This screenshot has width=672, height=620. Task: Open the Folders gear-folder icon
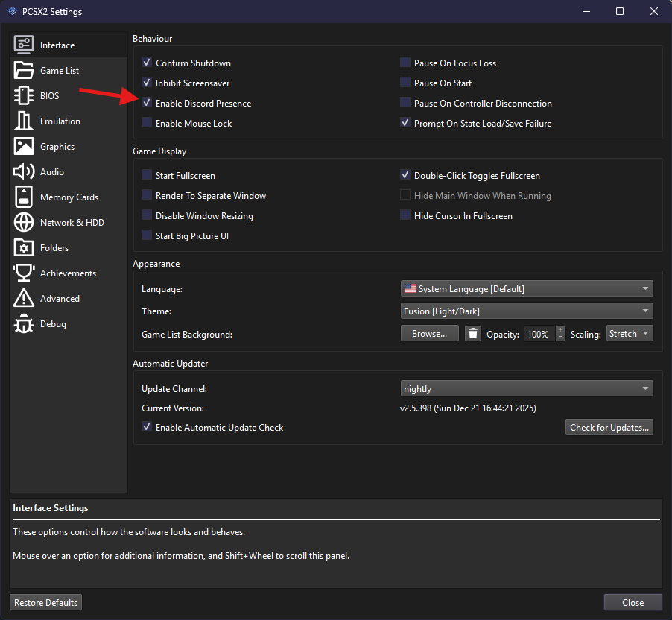pyautogui.click(x=24, y=247)
